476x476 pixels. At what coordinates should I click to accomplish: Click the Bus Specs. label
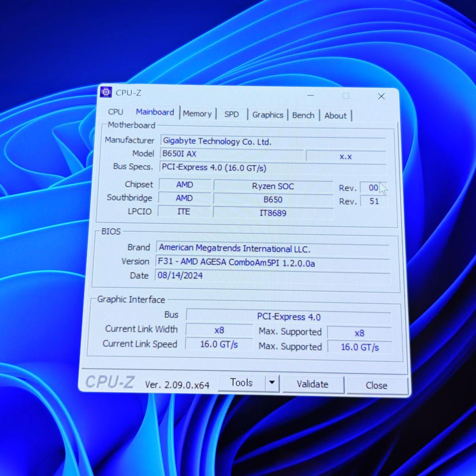click(x=133, y=167)
